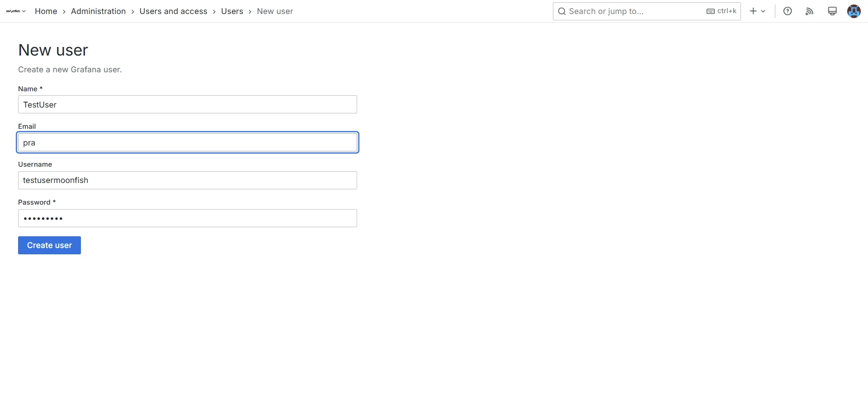The width and height of the screenshot is (868, 412).
Task: Open the Users breadcrumb page
Action: (232, 11)
